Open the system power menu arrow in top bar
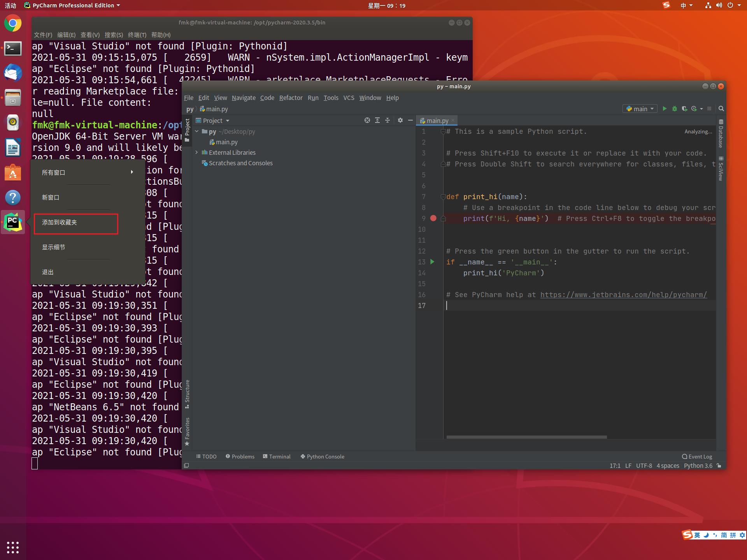Viewport: 747px width, 560px height. (x=739, y=5)
